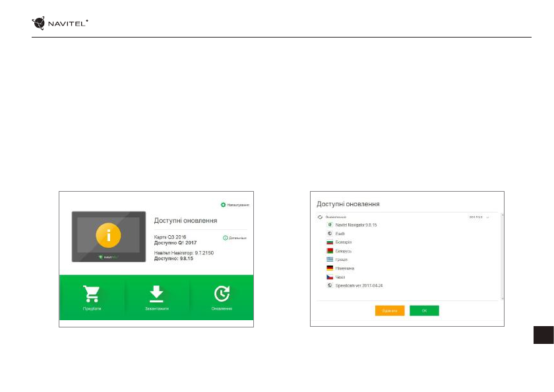Click the Navitel Navigator 9.8.15 icon

pos(330,225)
